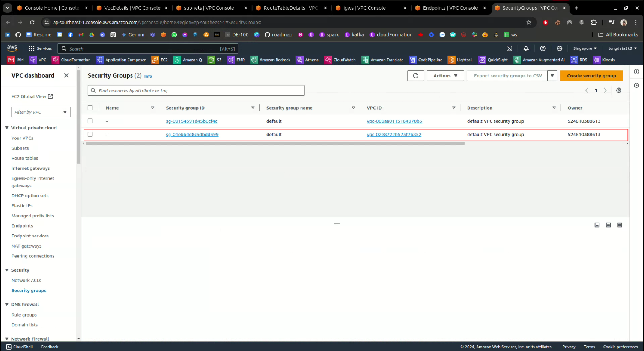This screenshot has height=351, width=644.
Task: Open the AWS support help icon
Action: click(543, 48)
